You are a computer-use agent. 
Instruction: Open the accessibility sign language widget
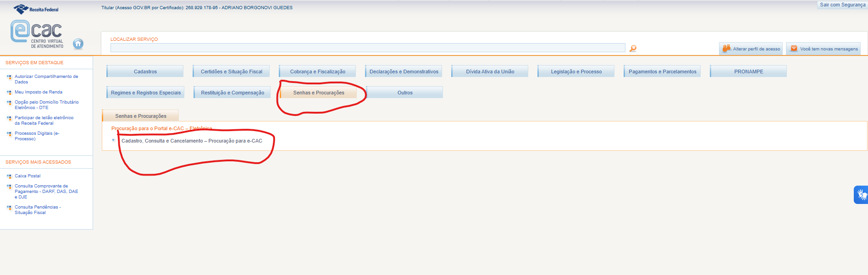pos(861,195)
